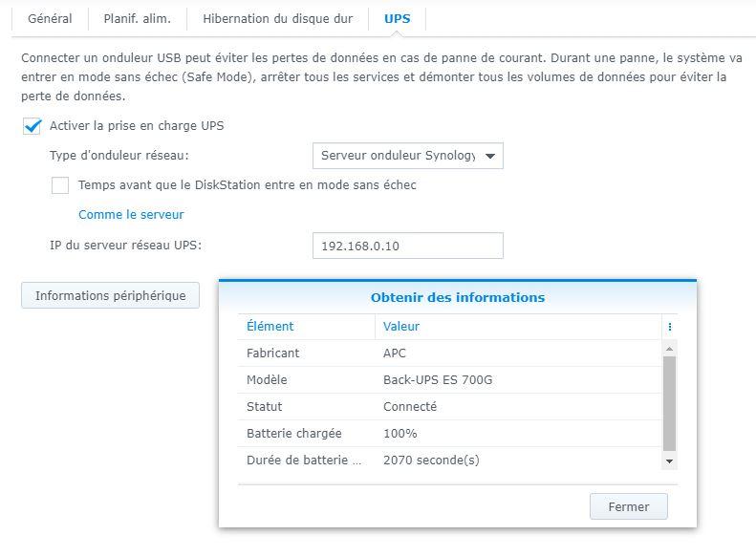Click the vertical scrollbar thumb in info table

[x=669, y=404]
